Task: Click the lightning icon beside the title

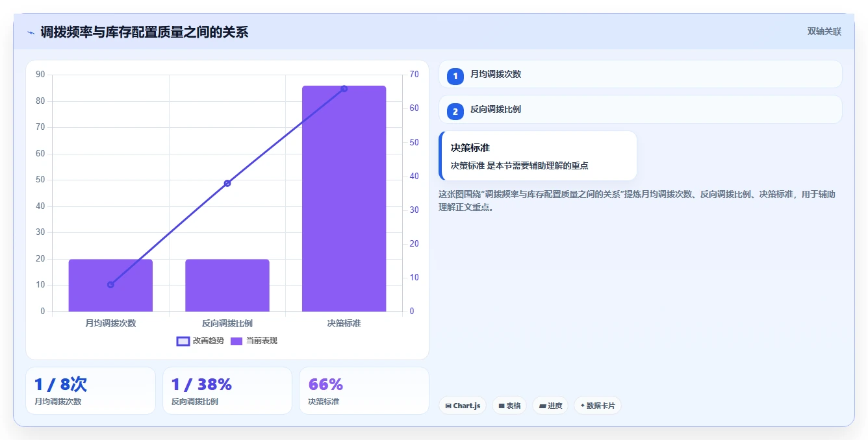Action: tap(31, 32)
